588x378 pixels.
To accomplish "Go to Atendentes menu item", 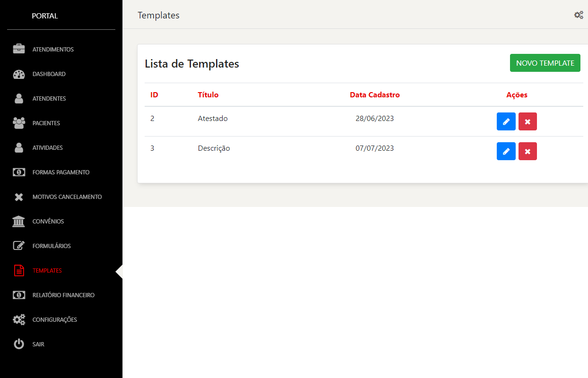I will point(49,99).
